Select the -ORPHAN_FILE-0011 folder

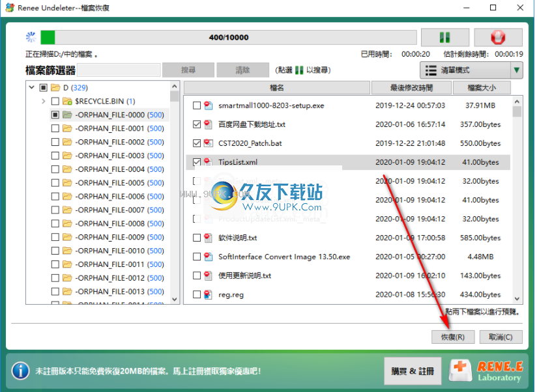click(x=119, y=264)
